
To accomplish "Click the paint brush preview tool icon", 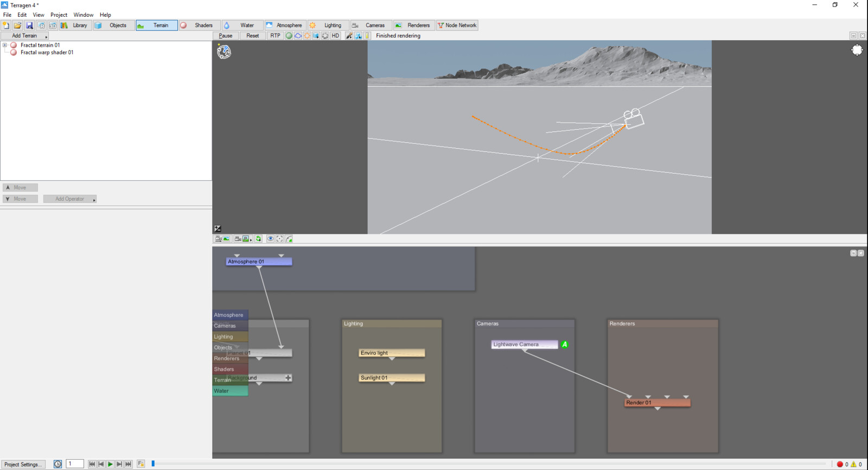I will tap(349, 36).
